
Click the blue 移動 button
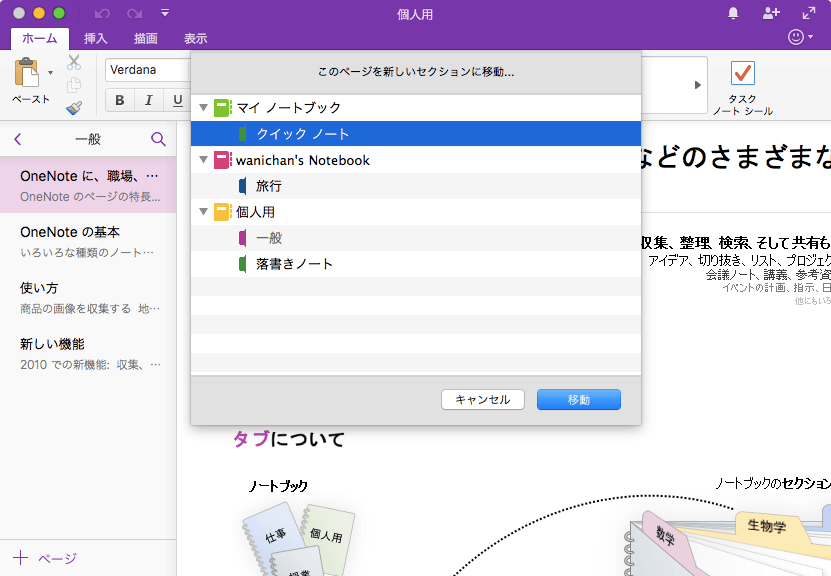coord(579,400)
